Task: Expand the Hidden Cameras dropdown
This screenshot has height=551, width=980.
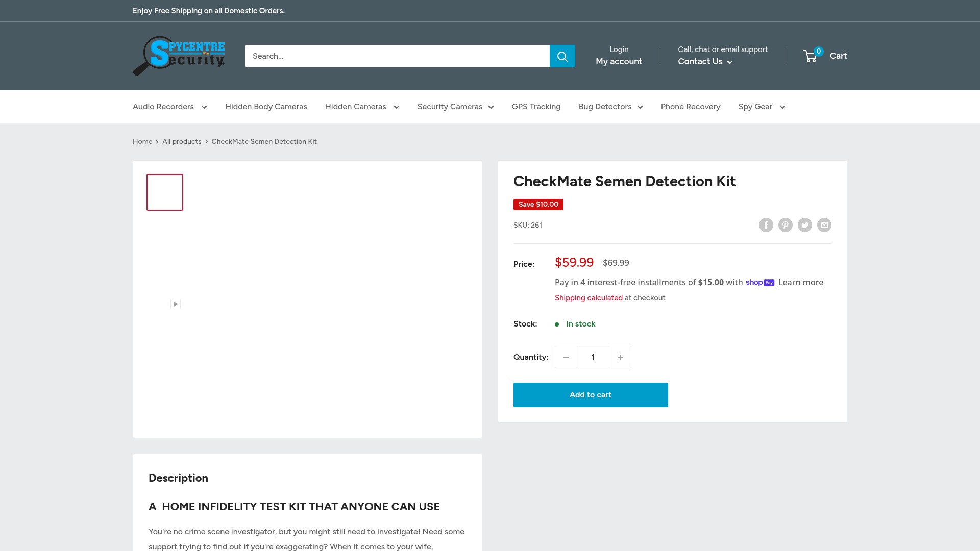Action: tap(362, 107)
